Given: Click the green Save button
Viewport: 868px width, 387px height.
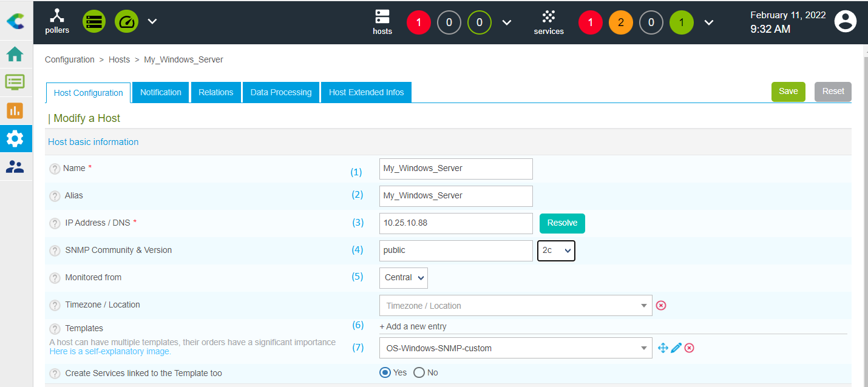Looking at the screenshot, I should coord(788,92).
